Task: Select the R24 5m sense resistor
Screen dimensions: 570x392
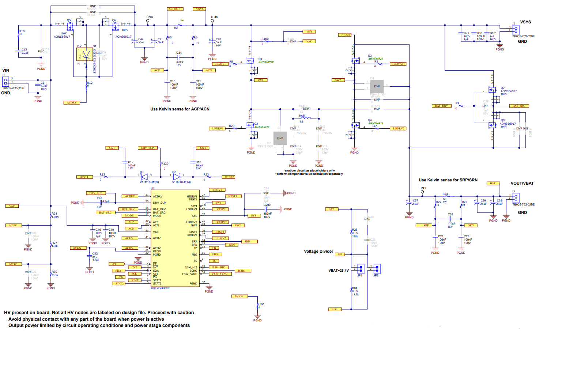Action: coord(448,196)
